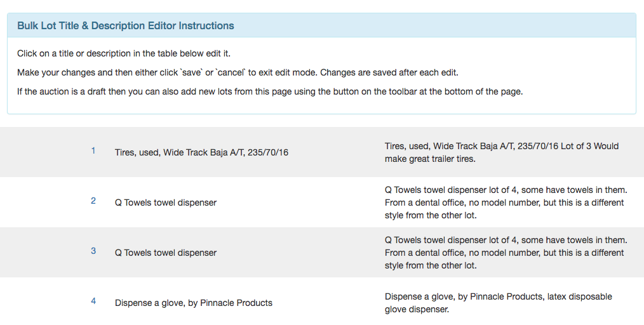The image size is (644, 325).
Task: Edit latex disposable glove dispenser description
Action: click(498, 303)
